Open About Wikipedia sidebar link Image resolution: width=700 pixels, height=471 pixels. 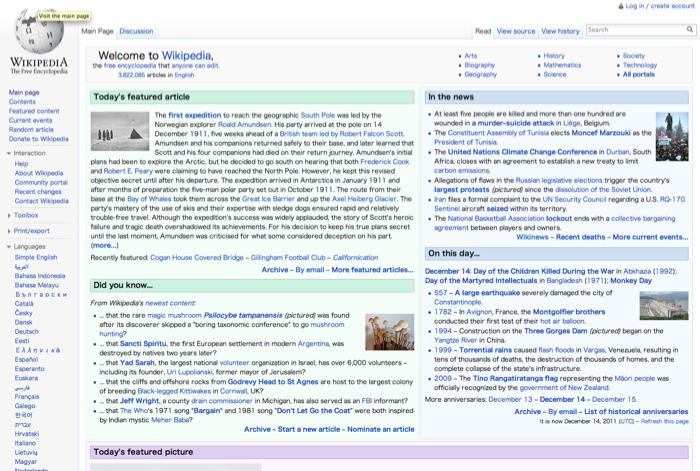click(39, 173)
